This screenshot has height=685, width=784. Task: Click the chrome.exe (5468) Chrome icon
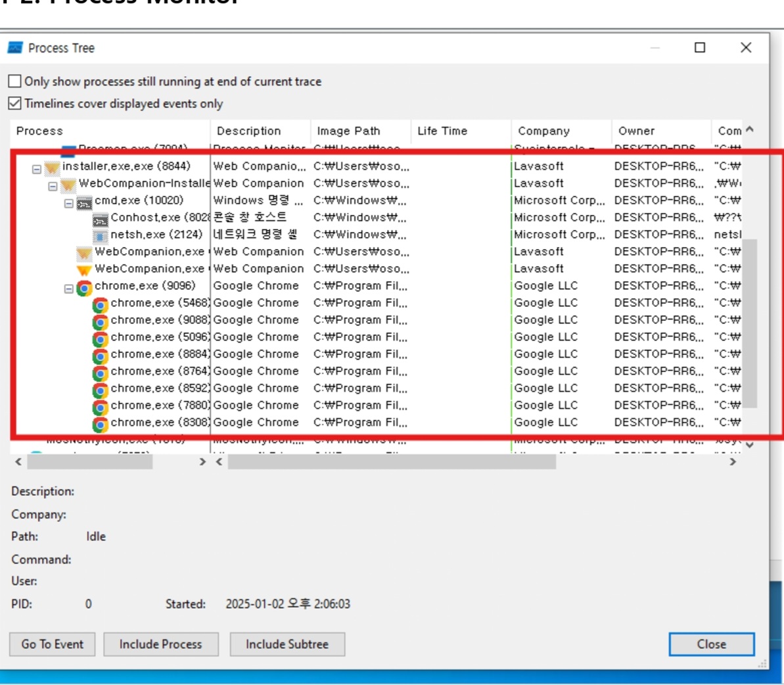100,305
